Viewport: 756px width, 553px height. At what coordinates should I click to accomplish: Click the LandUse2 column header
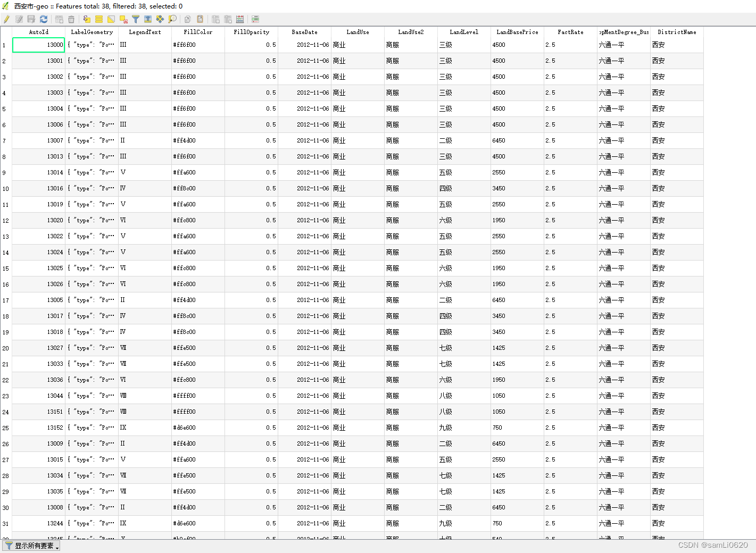click(411, 32)
